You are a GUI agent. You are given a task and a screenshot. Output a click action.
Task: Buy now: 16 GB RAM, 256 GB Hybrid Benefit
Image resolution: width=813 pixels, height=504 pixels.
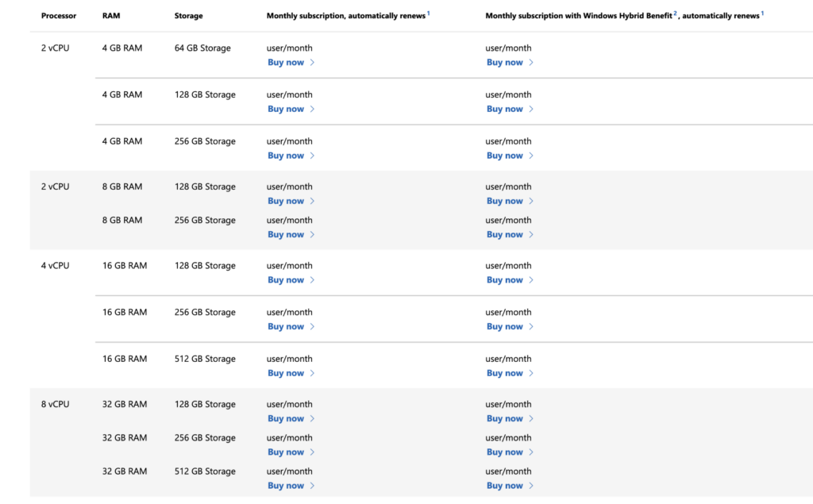505,327
